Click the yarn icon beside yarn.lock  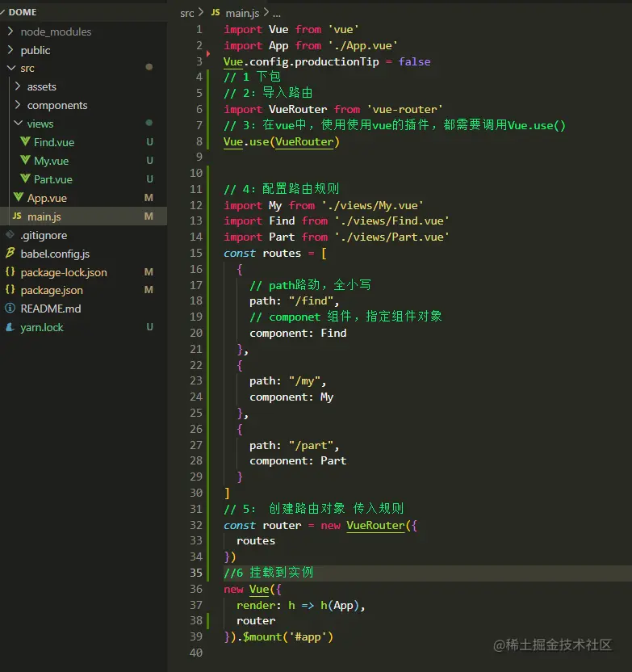(x=10, y=327)
